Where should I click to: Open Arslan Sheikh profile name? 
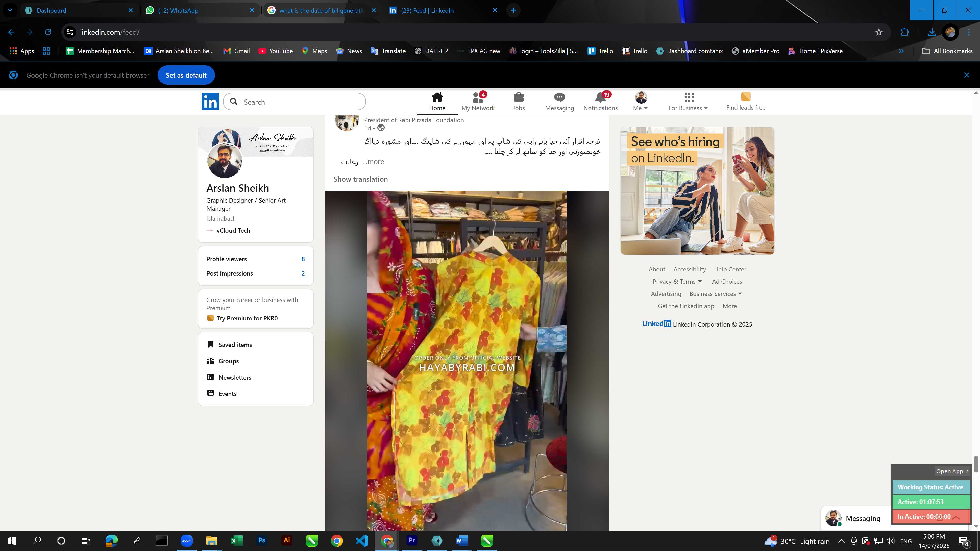(x=237, y=188)
